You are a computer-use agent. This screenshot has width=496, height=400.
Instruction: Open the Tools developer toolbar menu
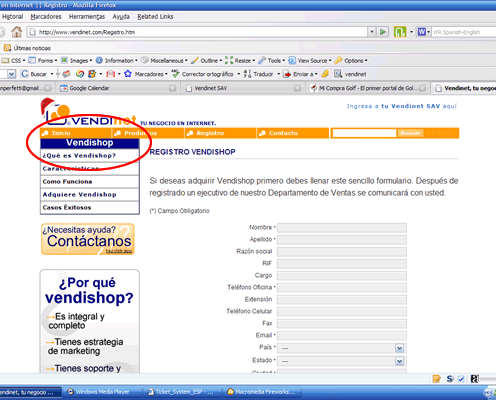(x=272, y=61)
